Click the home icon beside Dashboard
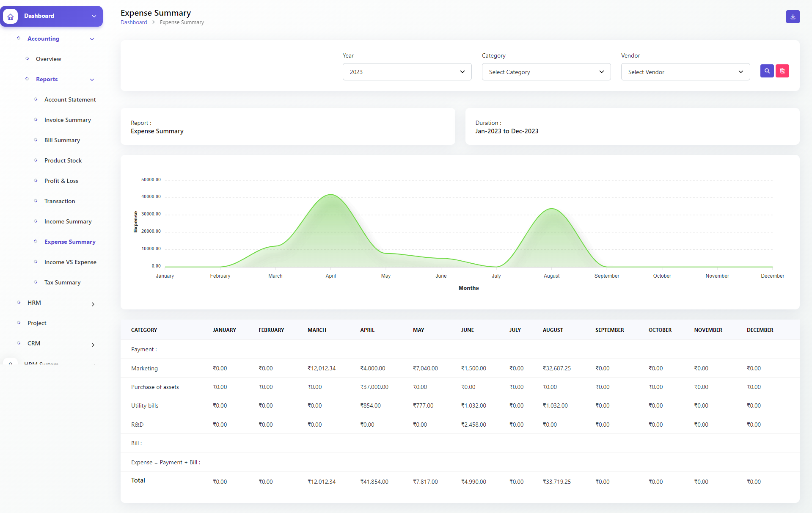Viewport: 812px width, 513px height. point(10,16)
